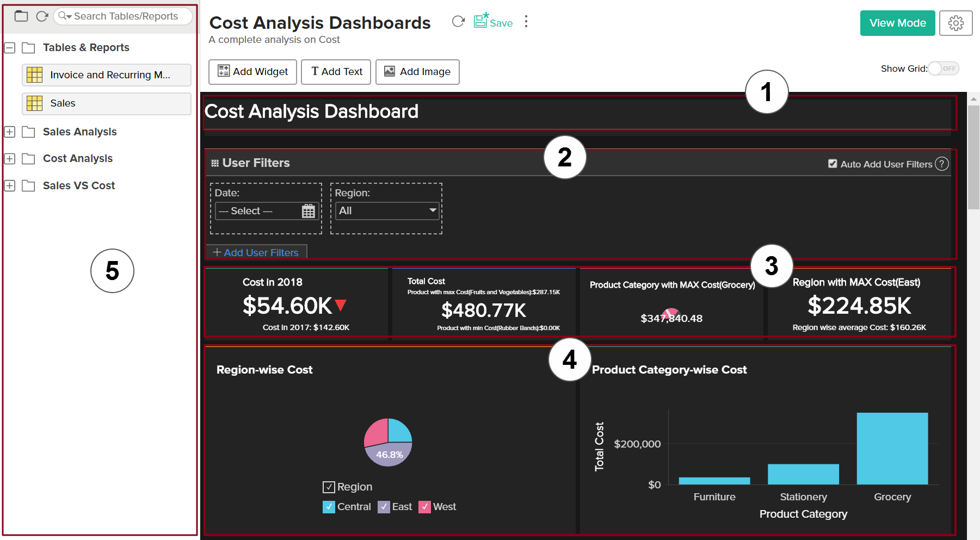Turn off the Show Grid toggle
The height and width of the screenshot is (540, 980).
tap(943, 69)
